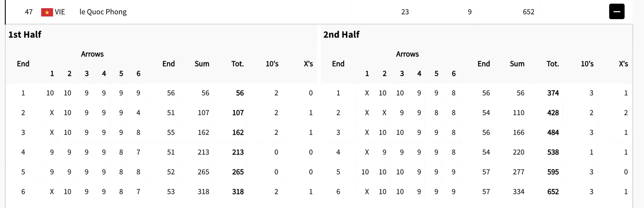Select bold total 374 in 2nd Half
This screenshot has width=644, height=208.
553,93
